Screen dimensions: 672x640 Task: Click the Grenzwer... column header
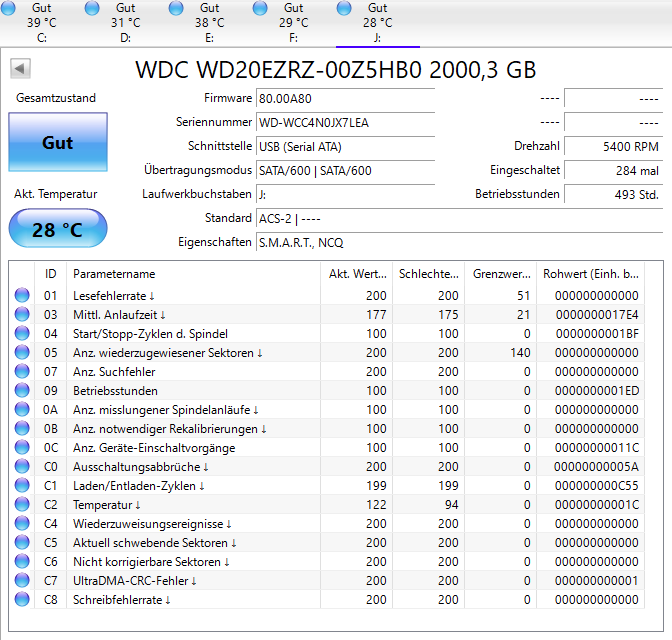coord(501,274)
